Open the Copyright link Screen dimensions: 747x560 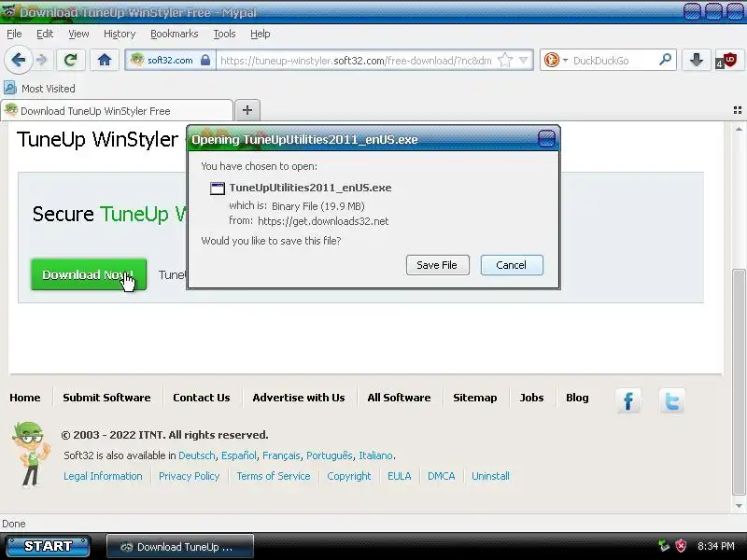tap(348, 476)
